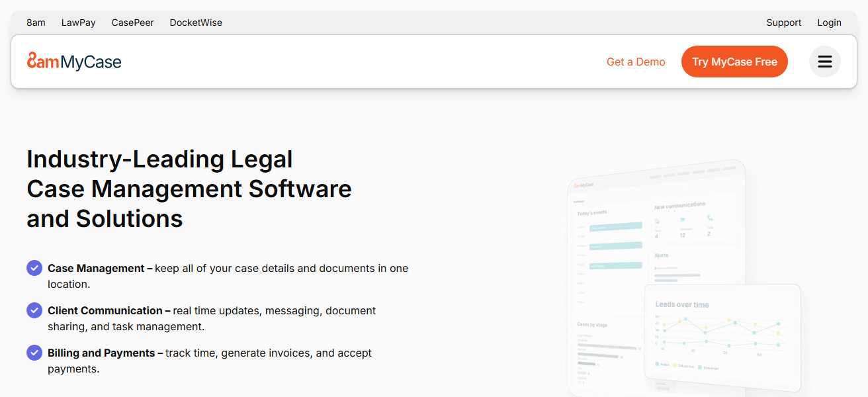Screen dimensions: 868x397
Task: Click the Industry-Leading Legal headline
Action: click(189, 189)
